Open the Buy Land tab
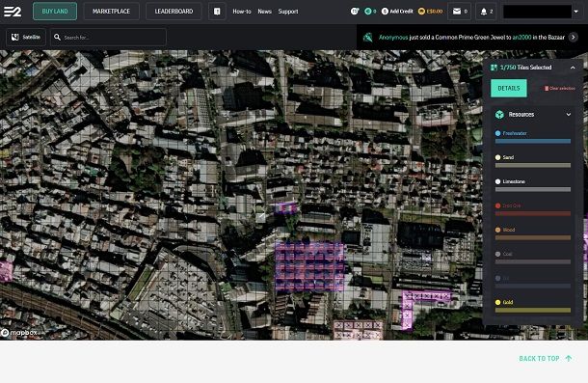The width and height of the screenshot is (588, 383). [x=55, y=12]
